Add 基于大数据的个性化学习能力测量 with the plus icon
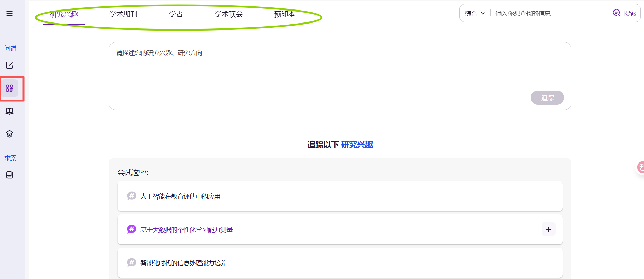The height and width of the screenshot is (279, 644). point(548,230)
